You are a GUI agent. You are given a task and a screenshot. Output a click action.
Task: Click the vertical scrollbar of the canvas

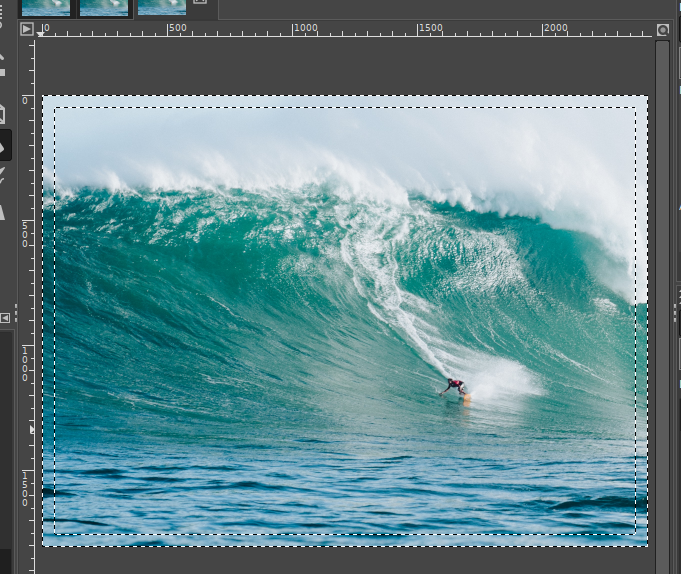click(662, 300)
